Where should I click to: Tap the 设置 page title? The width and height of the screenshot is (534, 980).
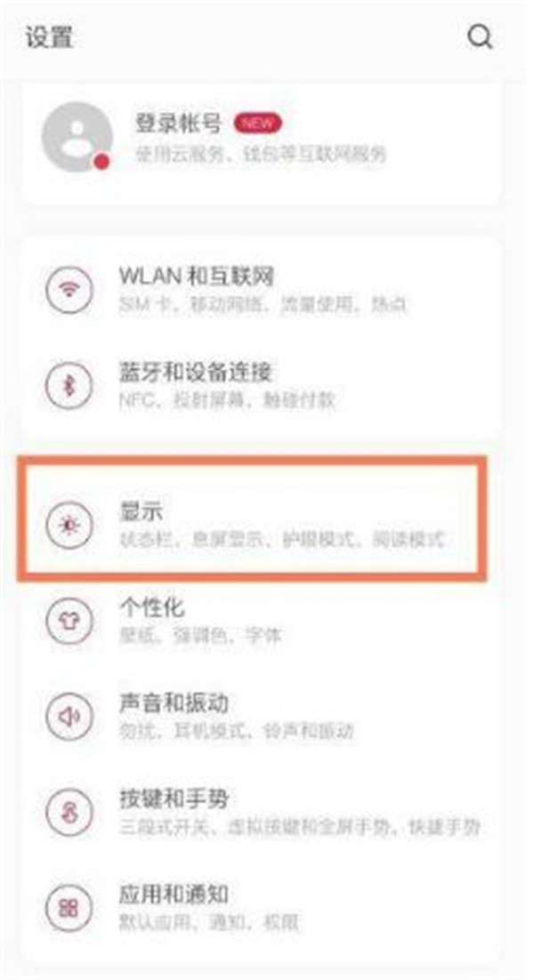pyautogui.click(x=50, y=37)
